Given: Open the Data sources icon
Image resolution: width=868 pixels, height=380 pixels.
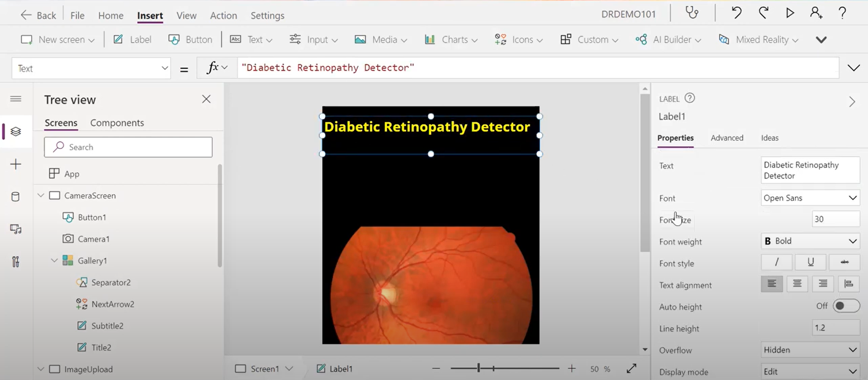Looking at the screenshot, I should pyautogui.click(x=15, y=197).
